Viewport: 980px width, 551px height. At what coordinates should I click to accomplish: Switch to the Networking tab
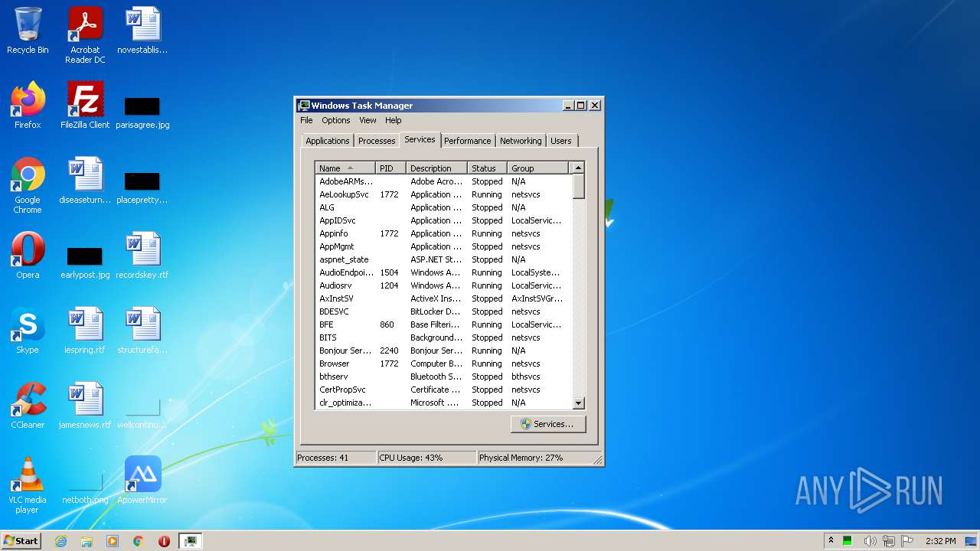pyautogui.click(x=521, y=141)
